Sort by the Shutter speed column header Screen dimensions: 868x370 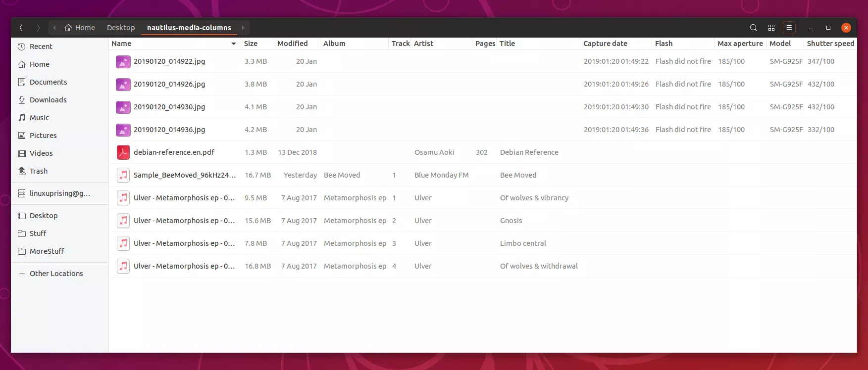tap(830, 44)
